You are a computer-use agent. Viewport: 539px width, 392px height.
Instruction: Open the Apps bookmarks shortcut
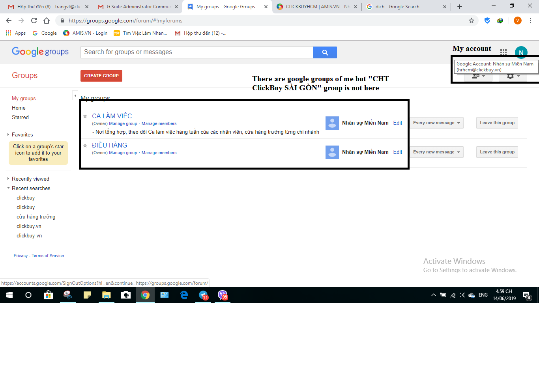[16, 33]
